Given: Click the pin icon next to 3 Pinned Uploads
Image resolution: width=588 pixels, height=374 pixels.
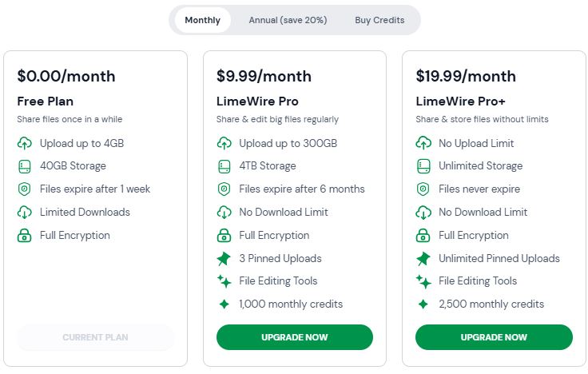Looking at the screenshot, I should (224, 258).
